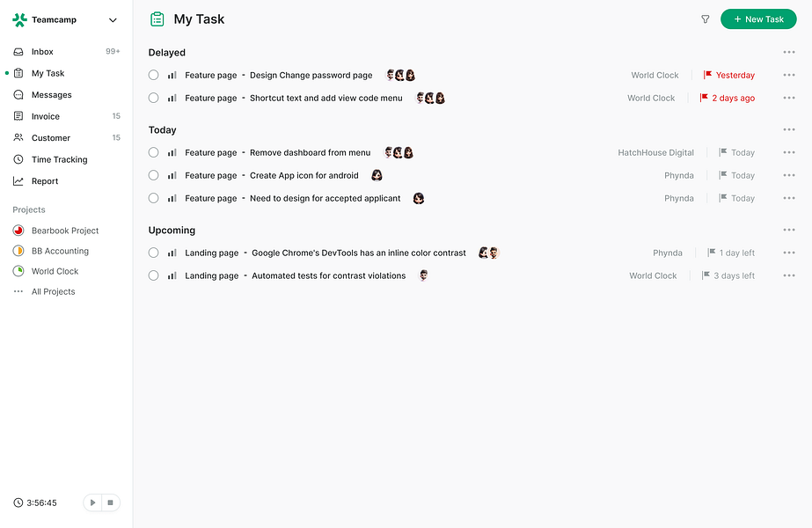Click the gray flag beside 3 days left
The image size is (812, 528).
coord(706,275)
